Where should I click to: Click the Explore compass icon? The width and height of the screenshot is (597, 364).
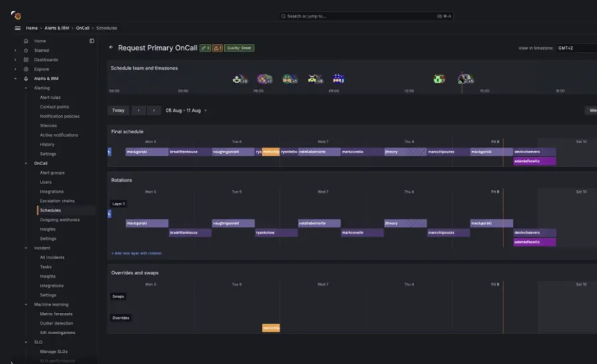click(26, 70)
